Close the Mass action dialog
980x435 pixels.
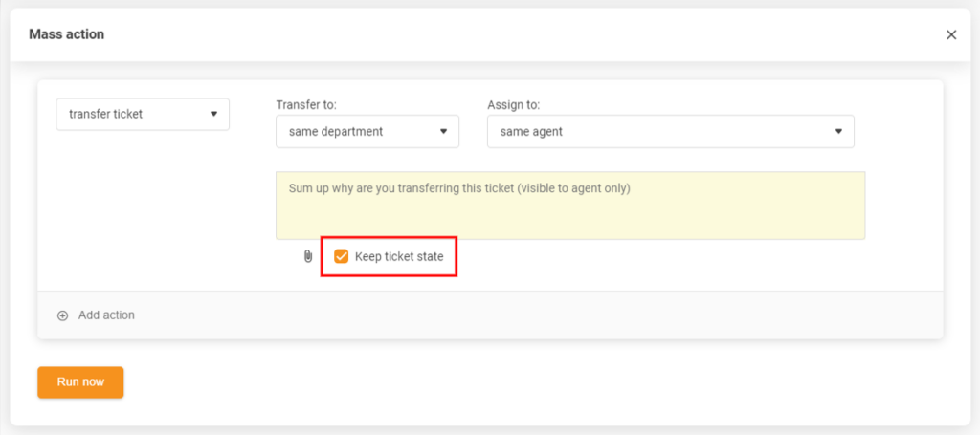(951, 34)
